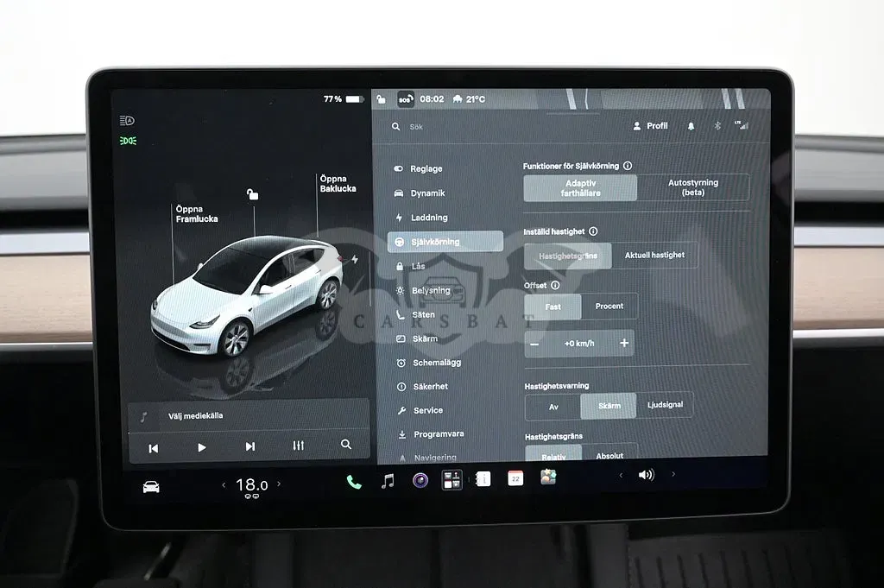Show info for Offset
This screenshot has width=884, height=588.
tap(555, 285)
